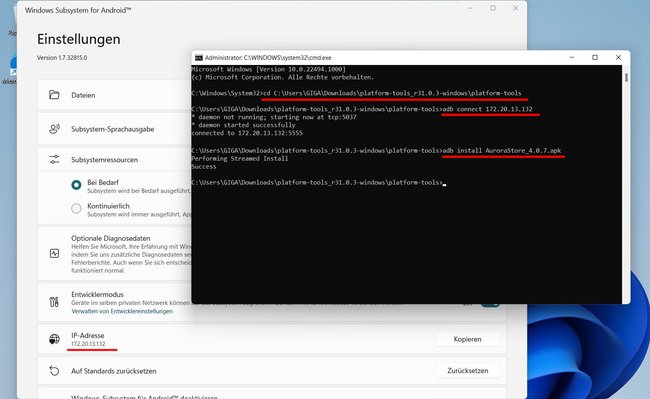This screenshot has height=399, width=650.
Task: Select the Bei Bedarf radio option
Action: pos(76,185)
